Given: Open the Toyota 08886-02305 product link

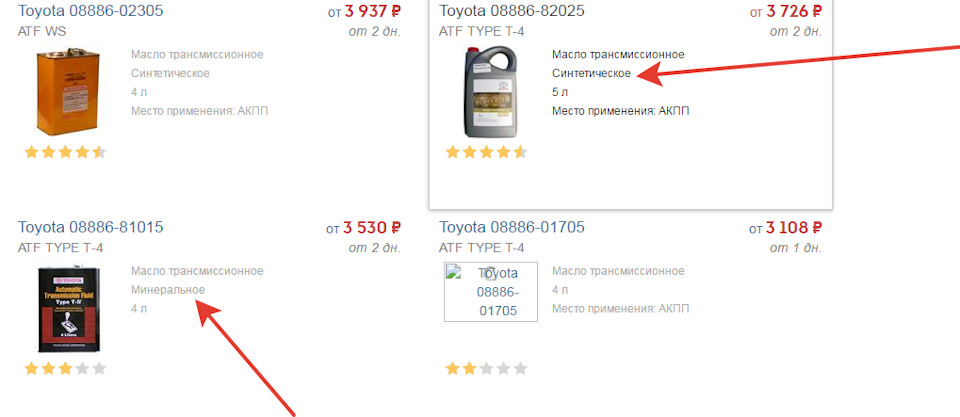Looking at the screenshot, I should tap(90, 11).
